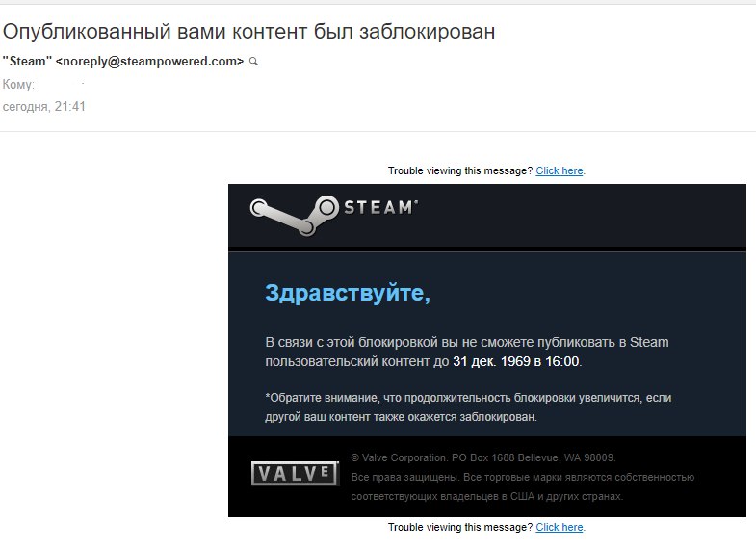Click the email subject 'Опубликованный вами контент был заблокирован'
Image resolution: width=756 pixels, height=549 pixels.
[248, 32]
